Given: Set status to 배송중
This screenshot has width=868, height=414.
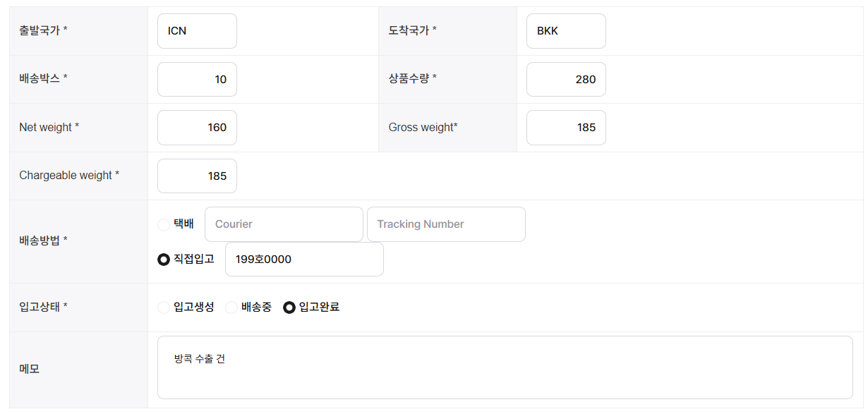Looking at the screenshot, I should click(231, 308).
